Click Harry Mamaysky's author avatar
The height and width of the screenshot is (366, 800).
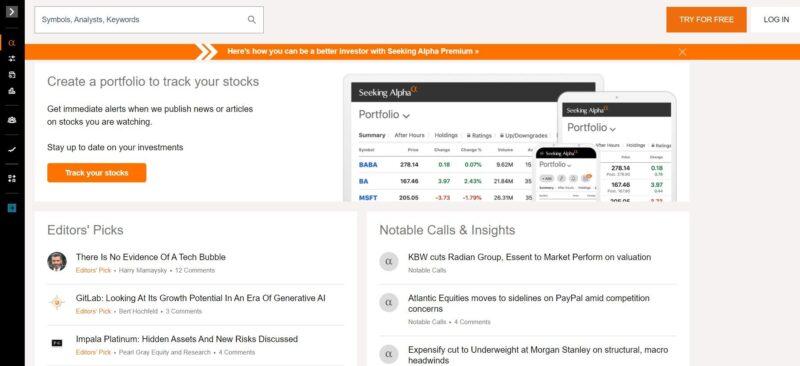coord(57,261)
